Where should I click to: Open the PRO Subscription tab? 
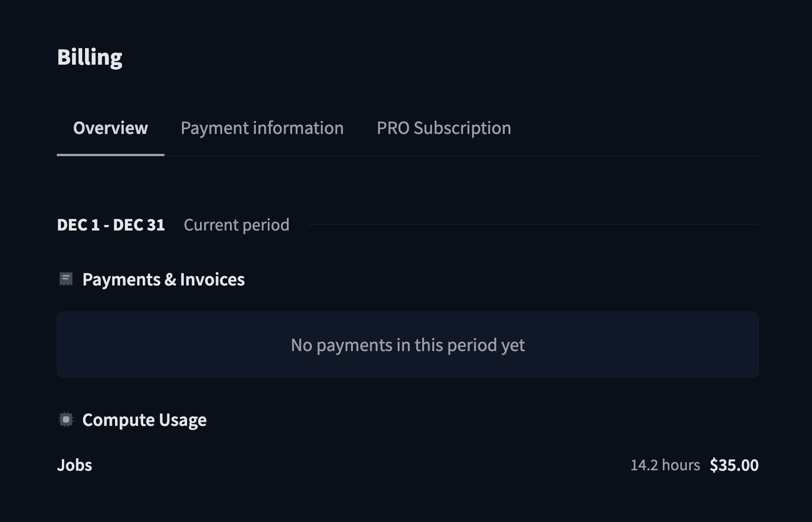[x=444, y=128]
